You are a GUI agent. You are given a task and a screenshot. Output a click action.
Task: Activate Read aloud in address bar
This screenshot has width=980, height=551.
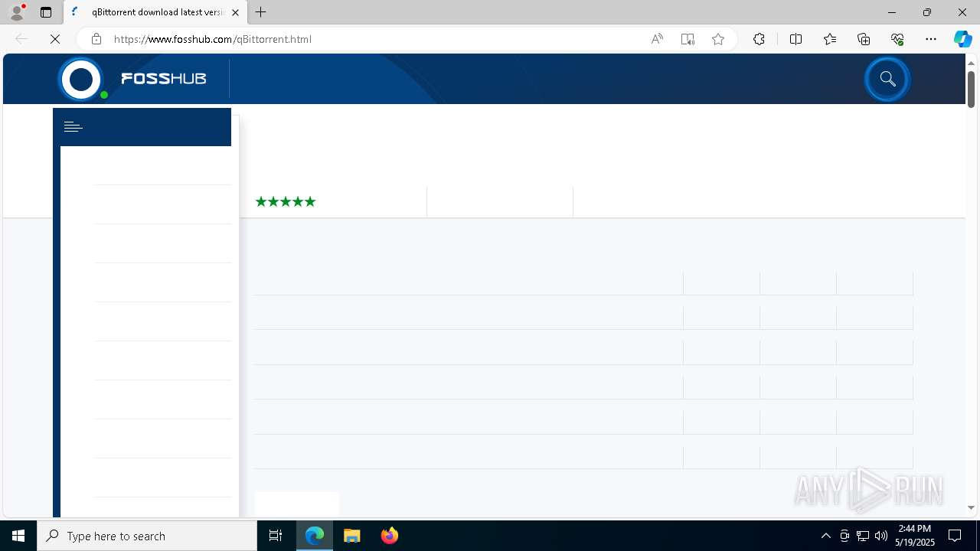(x=657, y=39)
